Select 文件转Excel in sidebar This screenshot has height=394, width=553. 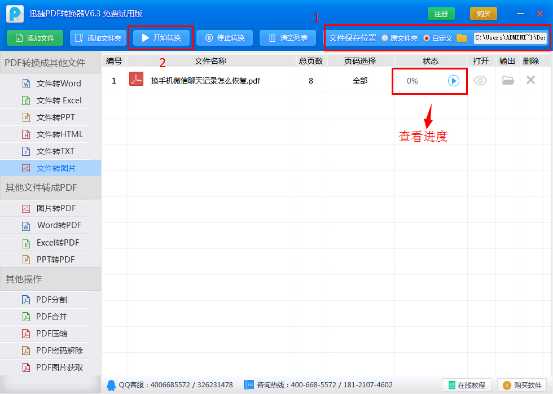click(51, 101)
